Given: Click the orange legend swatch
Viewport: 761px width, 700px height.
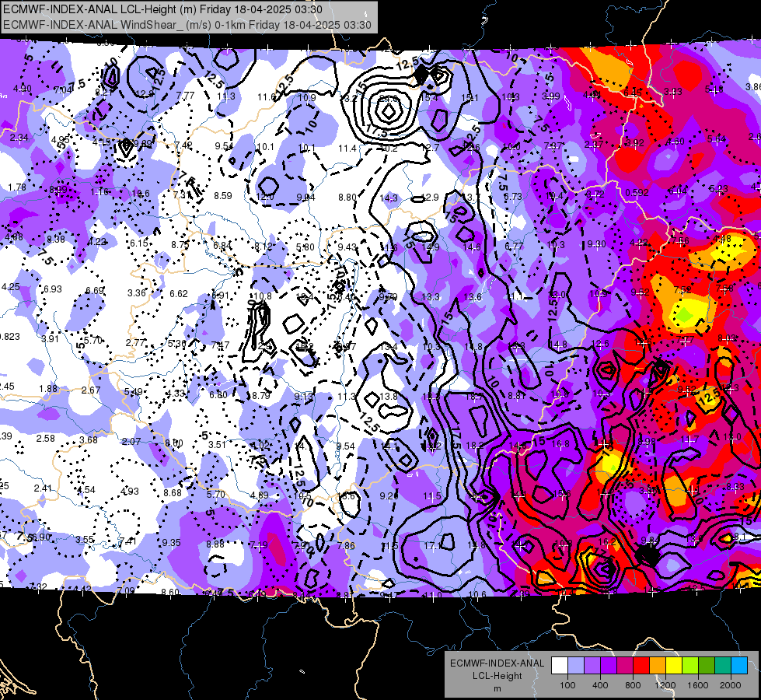Looking at the screenshot, I should pos(658,666).
